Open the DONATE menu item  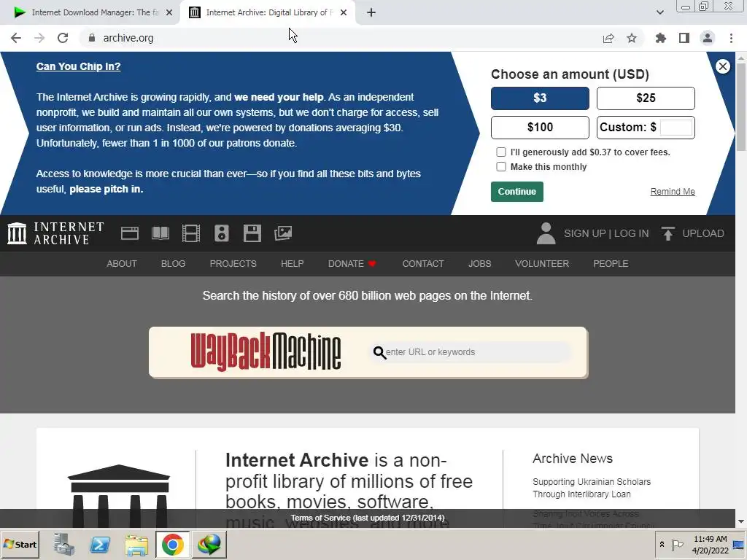[352, 264]
